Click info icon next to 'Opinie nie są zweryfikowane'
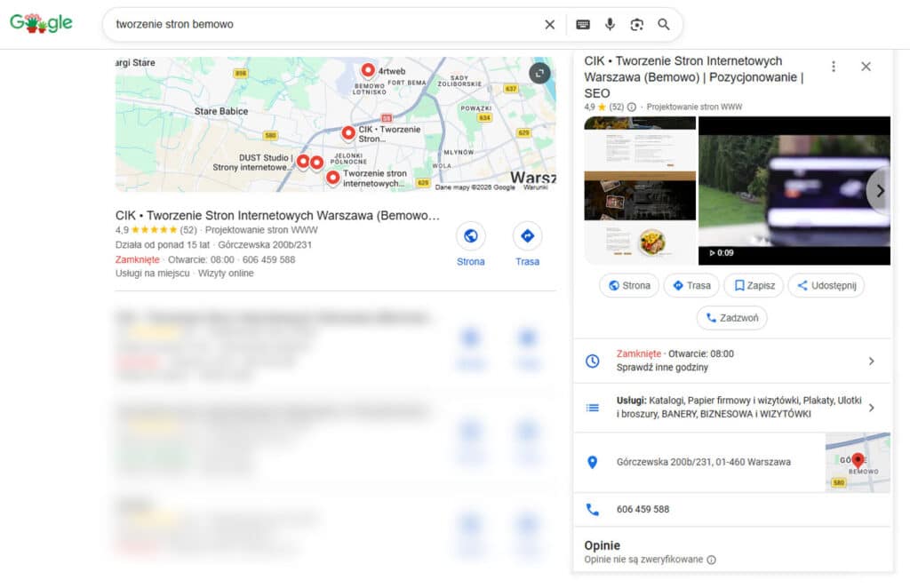Image resolution: width=910 pixels, height=588 pixels. pos(712,560)
